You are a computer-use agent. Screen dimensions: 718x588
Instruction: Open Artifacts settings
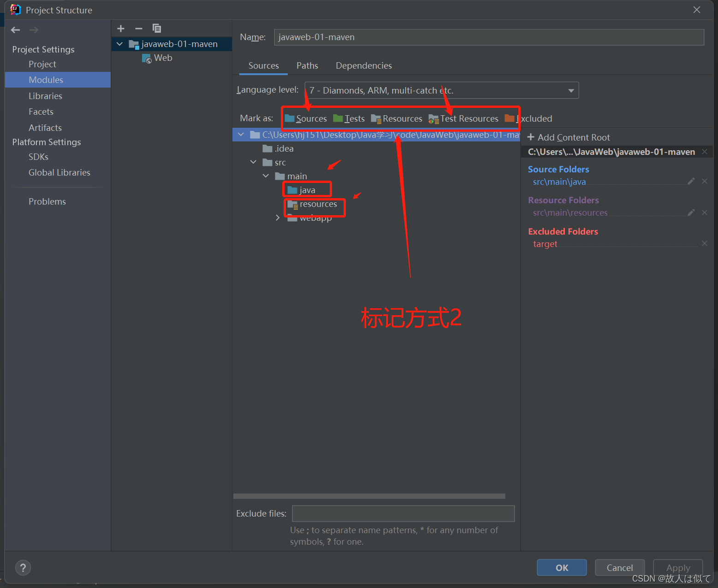pos(45,128)
